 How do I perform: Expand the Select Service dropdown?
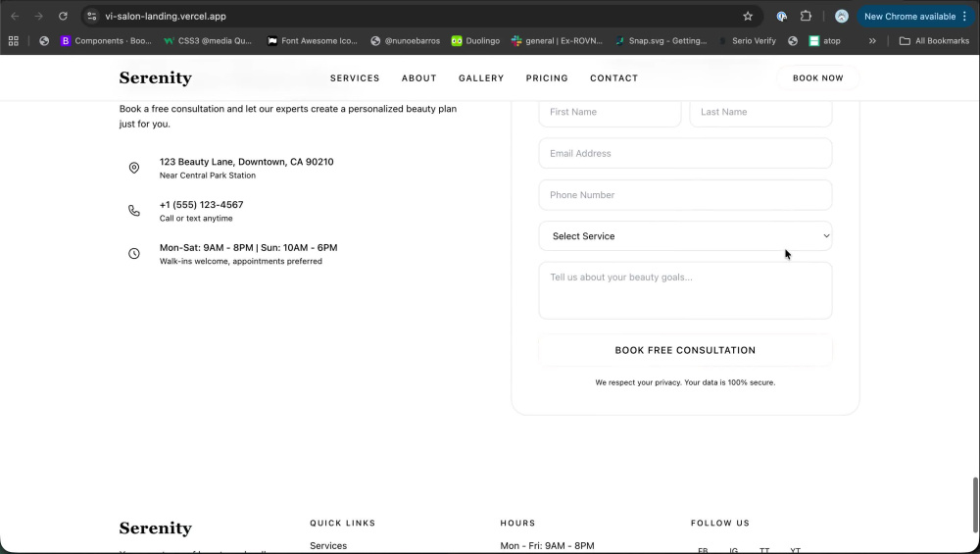tap(685, 235)
